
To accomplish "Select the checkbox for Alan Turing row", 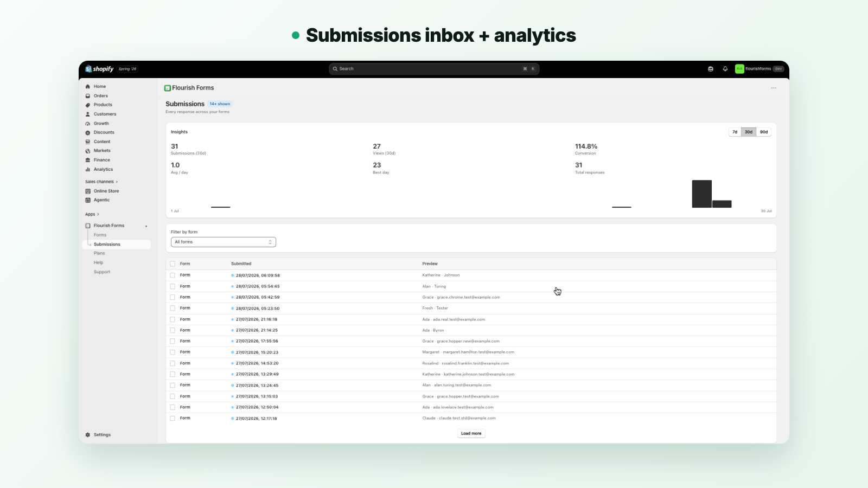I will coord(173,286).
